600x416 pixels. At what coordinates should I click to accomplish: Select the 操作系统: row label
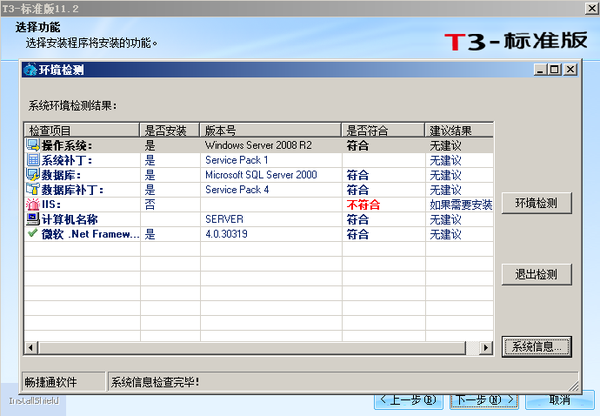67,145
